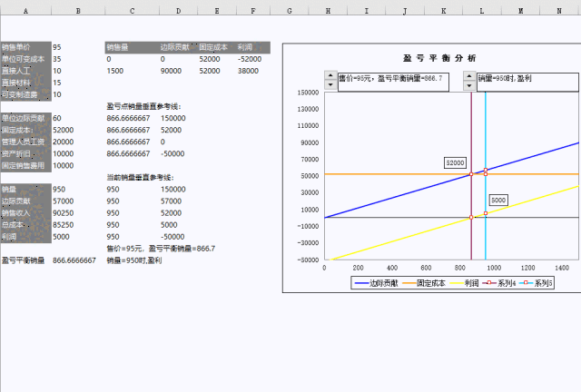Select cell text 售价=95元, 盈亏平衡销量=866.7
This screenshot has height=392, width=581.
pyautogui.click(x=161, y=249)
